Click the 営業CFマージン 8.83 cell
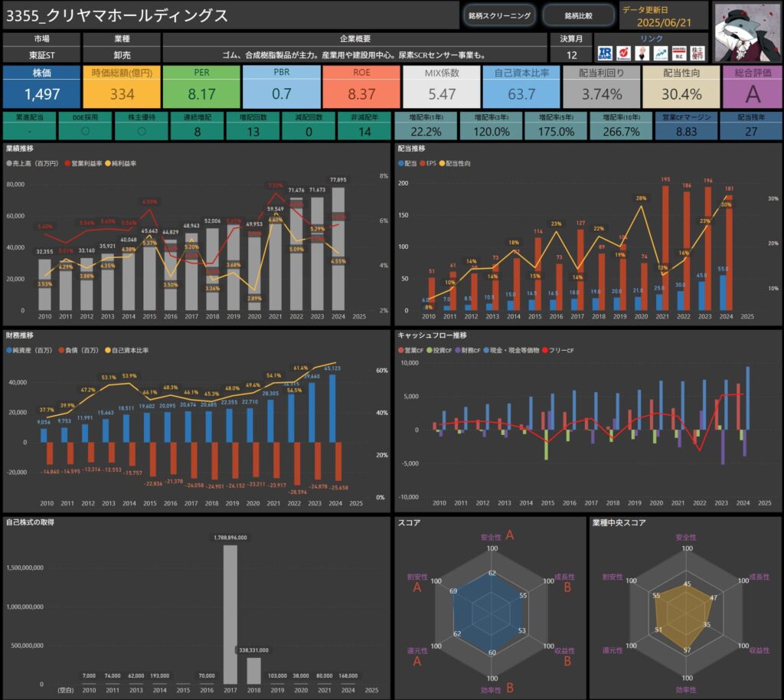 (x=686, y=126)
